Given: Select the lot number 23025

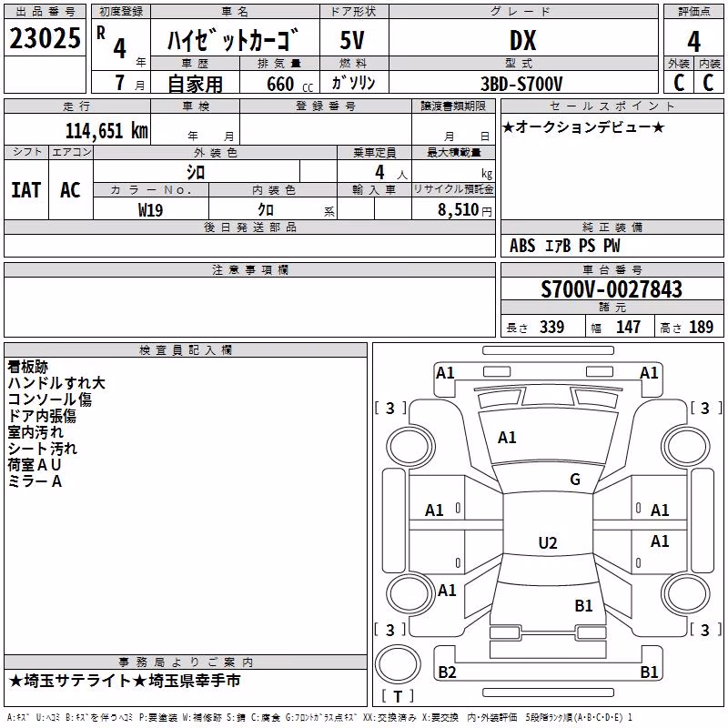Looking at the screenshot, I should click(45, 38).
